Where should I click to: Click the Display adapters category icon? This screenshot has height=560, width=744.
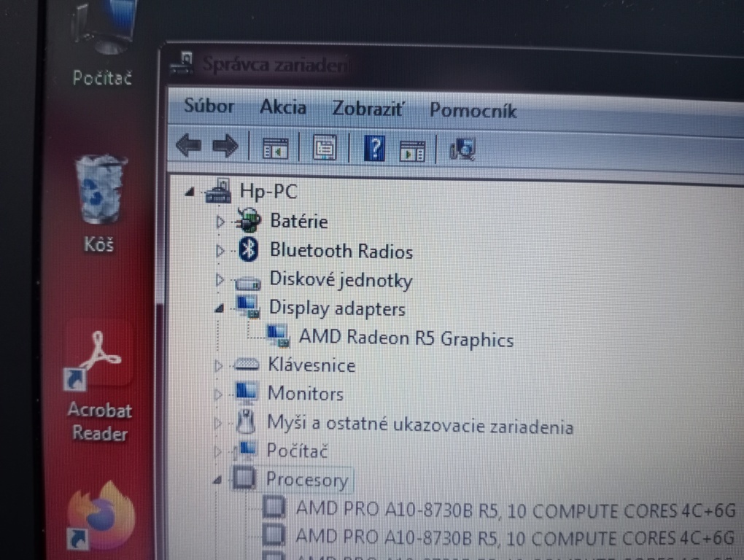pyautogui.click(x=247, y=307)
